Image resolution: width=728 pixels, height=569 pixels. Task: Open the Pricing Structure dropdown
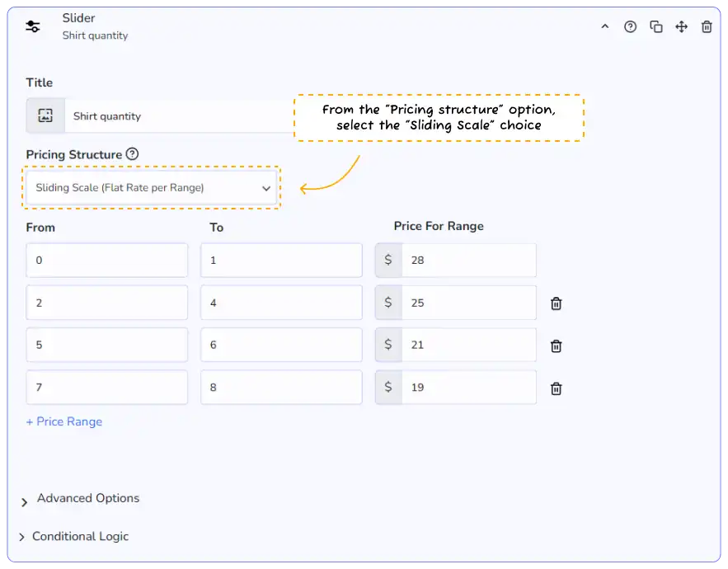pyautogui.click(x=153, y=188)
